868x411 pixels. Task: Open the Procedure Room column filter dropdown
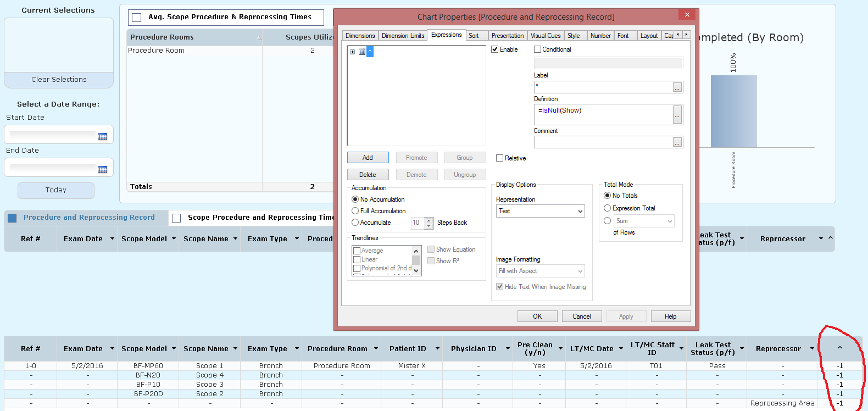pyautogui.click(x=376, y=349)
